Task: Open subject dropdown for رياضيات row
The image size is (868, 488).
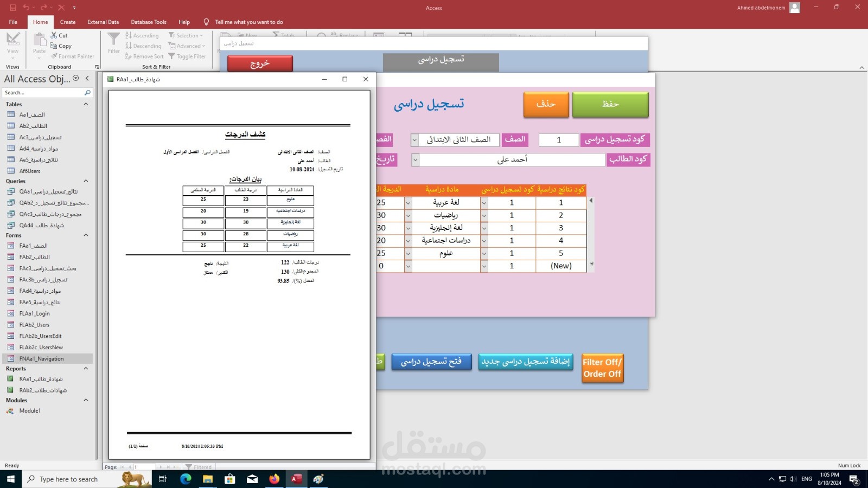Action: point(408,215)
